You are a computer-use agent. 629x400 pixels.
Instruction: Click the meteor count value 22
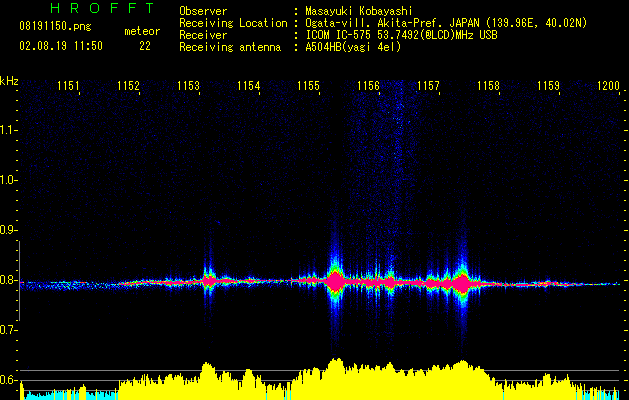pos(145,46)
